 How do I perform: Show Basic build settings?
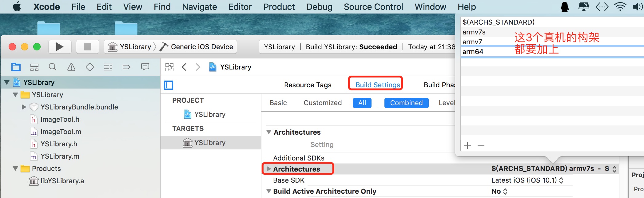click(278, 103)
